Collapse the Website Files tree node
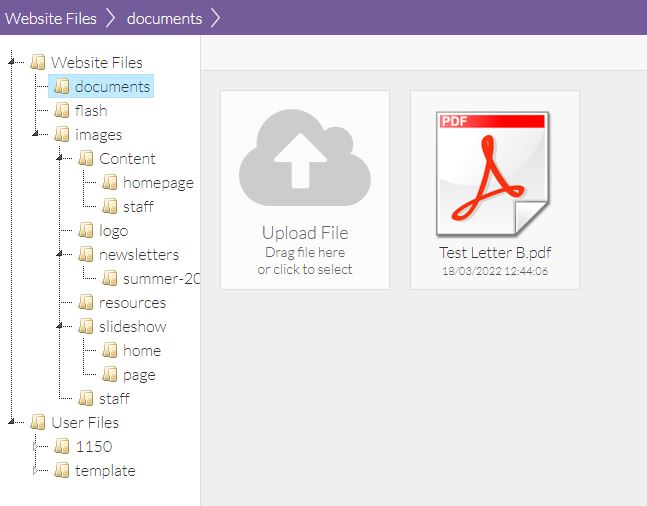This screenshot has height=506, width=647. [x=12, y=63]
